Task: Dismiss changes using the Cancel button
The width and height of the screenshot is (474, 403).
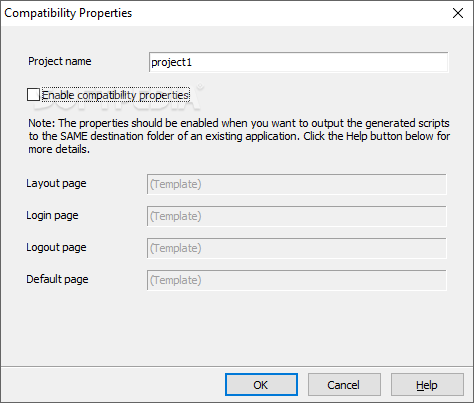Action: (344, 385)
